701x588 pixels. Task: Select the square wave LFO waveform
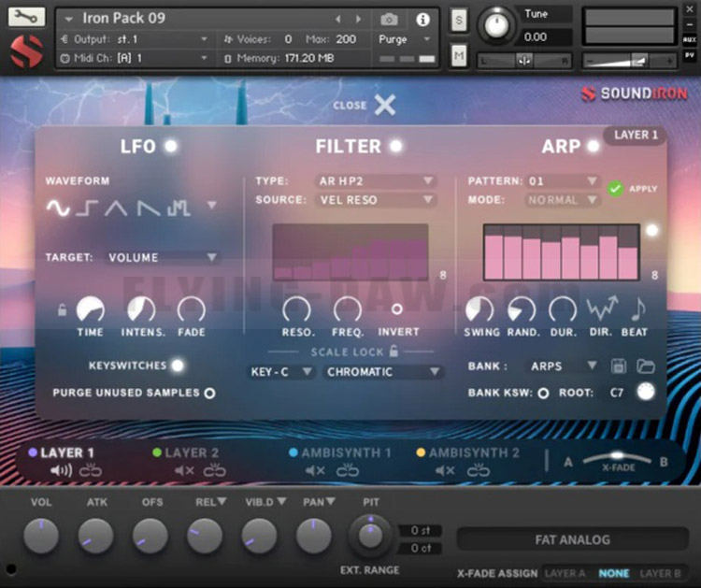(88, 208)
